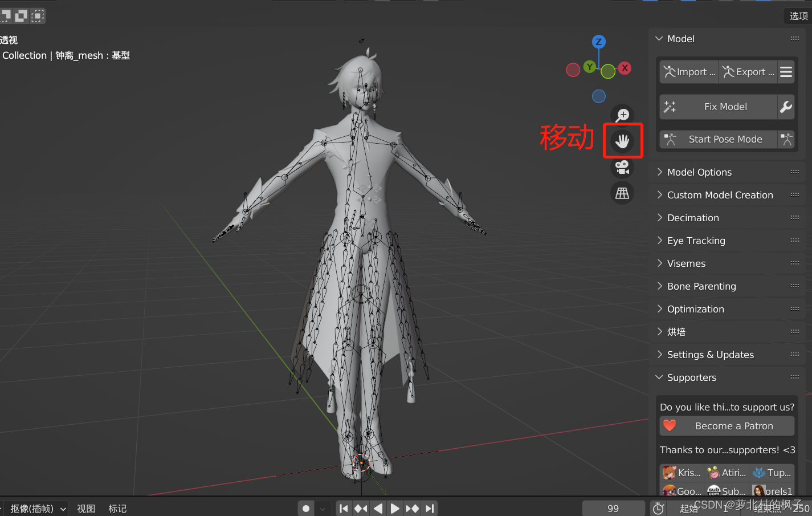Screen dimensions: 812x516
Task: Open the 标记 timeline menu
Action: (x=117, y=509)
